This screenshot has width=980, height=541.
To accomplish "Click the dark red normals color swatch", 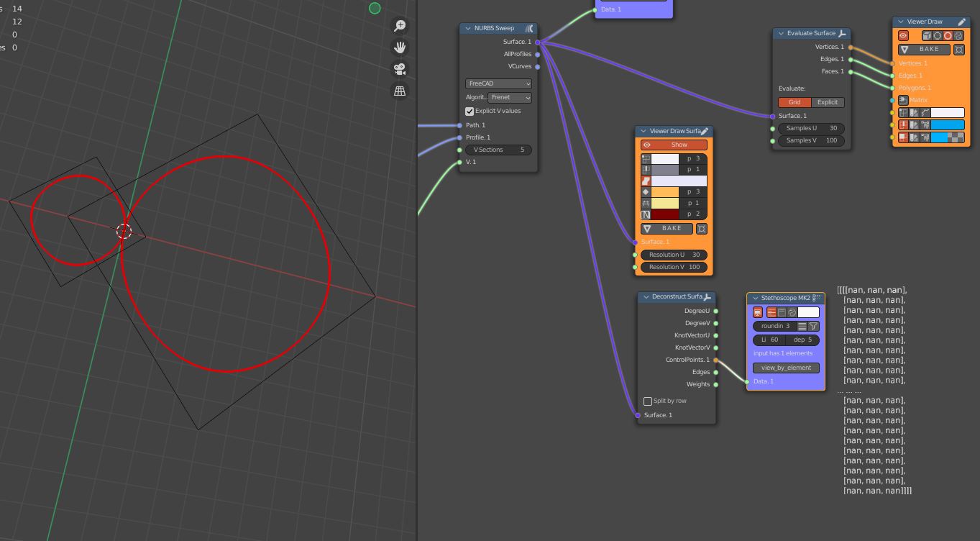I will [x=666, y=214].
